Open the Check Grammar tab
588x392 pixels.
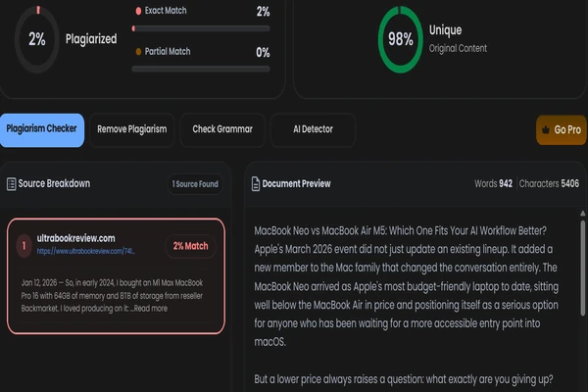coord(222,129)
